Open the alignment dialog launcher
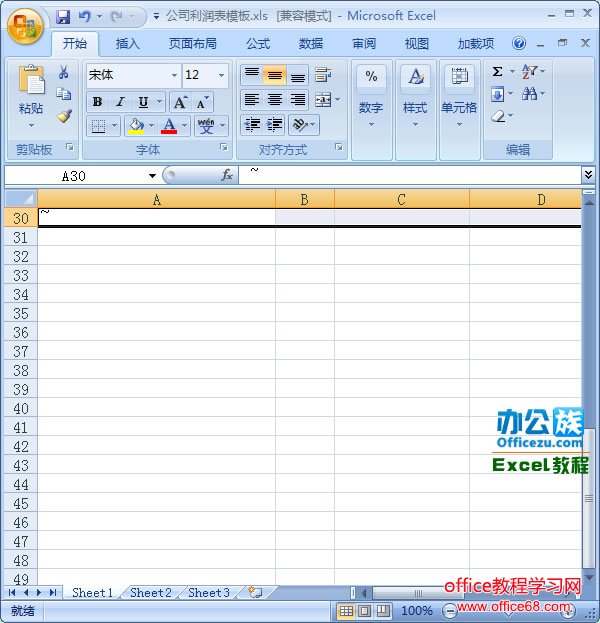The image size is (600, 623). 339,147
